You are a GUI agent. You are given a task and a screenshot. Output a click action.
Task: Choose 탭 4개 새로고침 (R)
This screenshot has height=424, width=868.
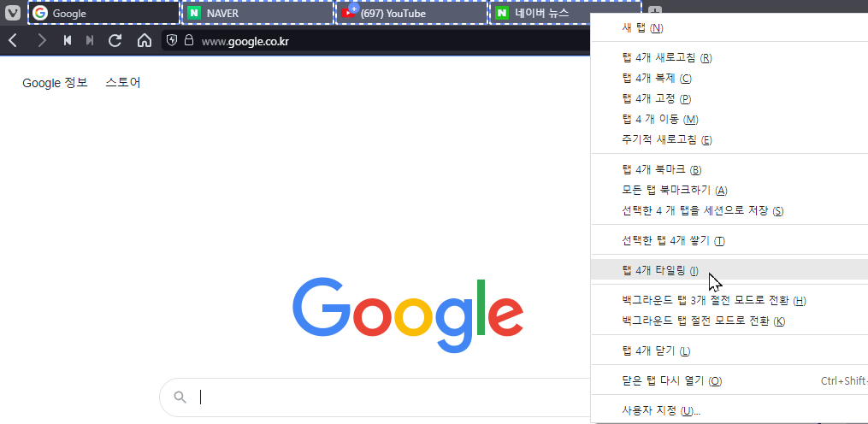729,57
